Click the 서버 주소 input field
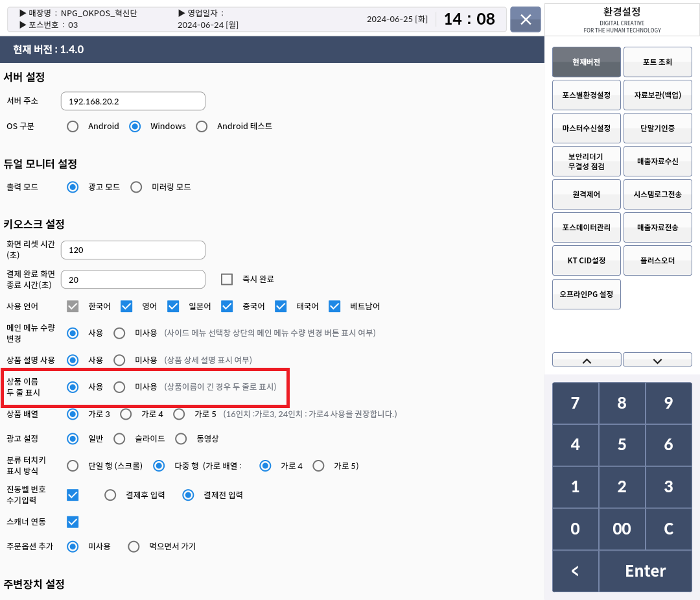This screenshot has height=600, width=700. pos(133,101)
